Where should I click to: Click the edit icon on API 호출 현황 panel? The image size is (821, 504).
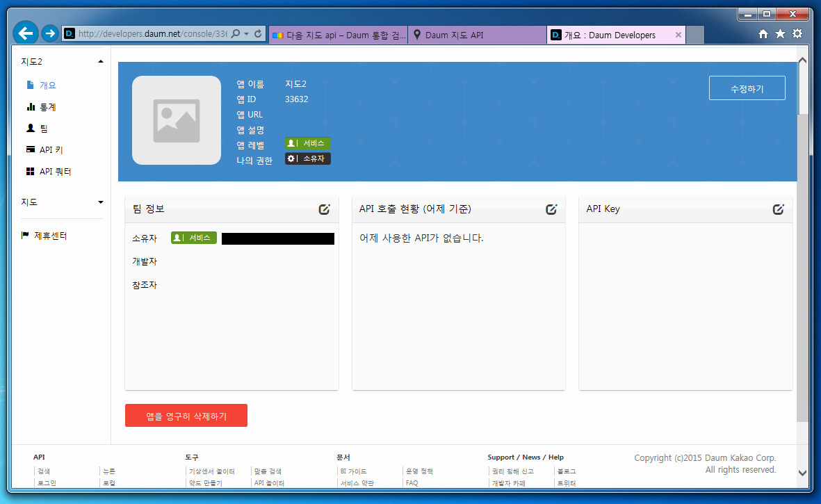551,209
